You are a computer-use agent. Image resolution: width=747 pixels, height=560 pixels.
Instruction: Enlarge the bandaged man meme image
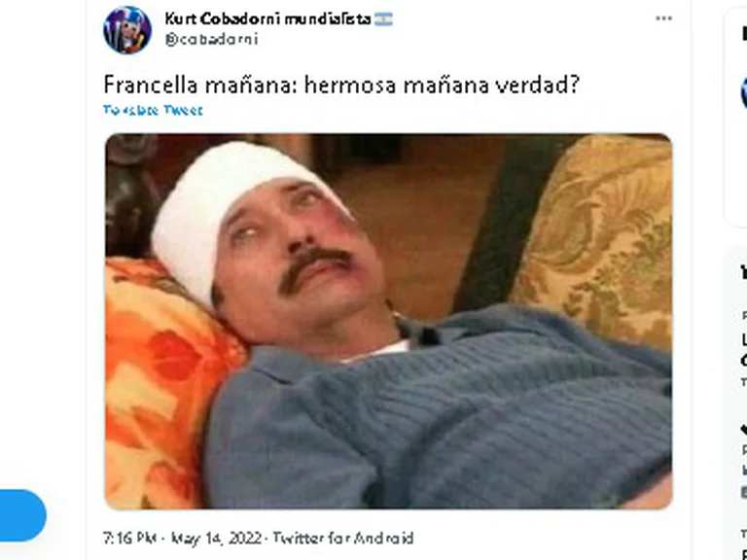[x=388, y=322]
